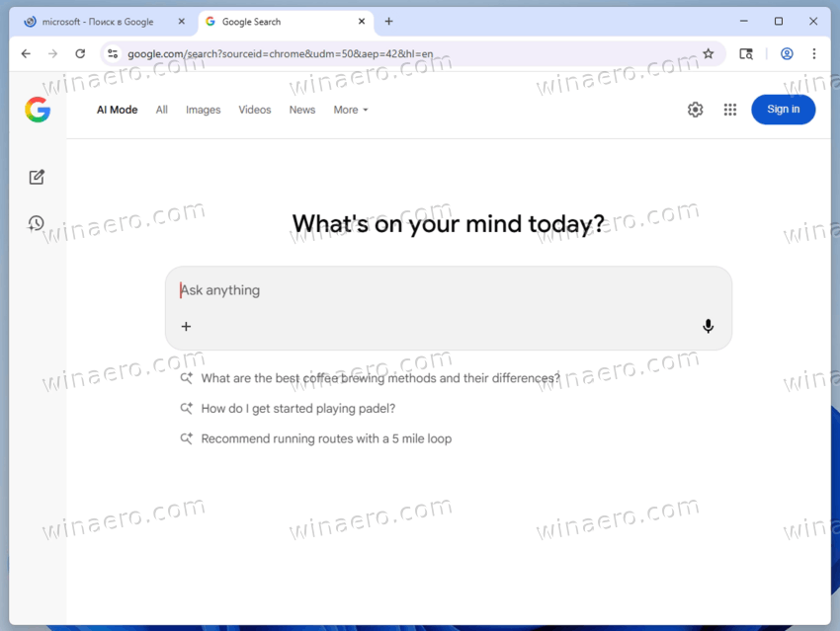Reload the page

(80, 54)
